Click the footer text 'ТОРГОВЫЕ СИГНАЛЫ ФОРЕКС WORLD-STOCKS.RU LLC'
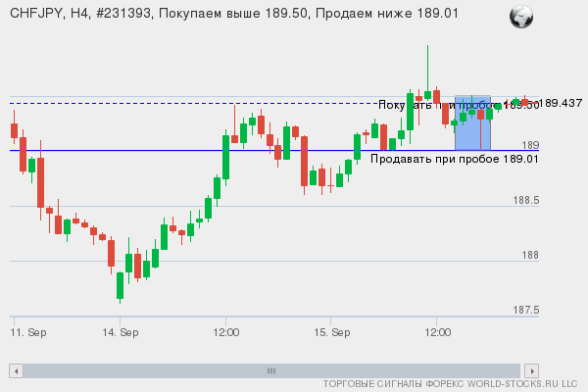This screenshot has width=588, height=392. (x=450, y=384)
